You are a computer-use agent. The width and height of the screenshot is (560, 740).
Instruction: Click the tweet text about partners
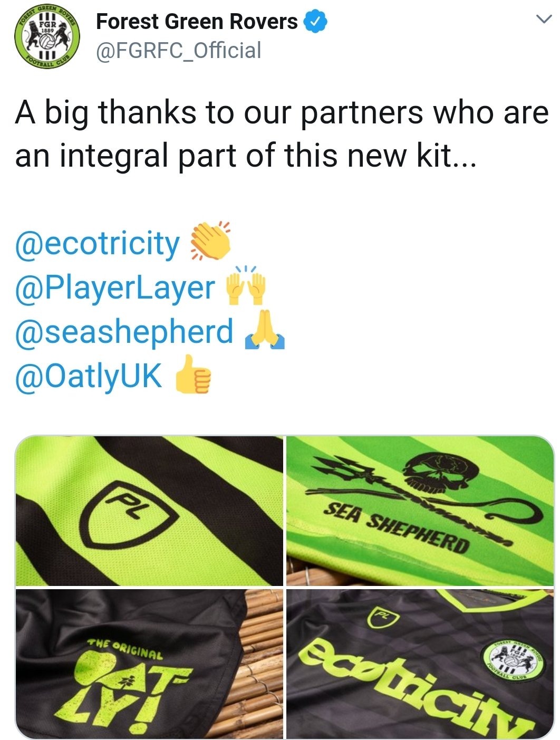tap(282, 134)
